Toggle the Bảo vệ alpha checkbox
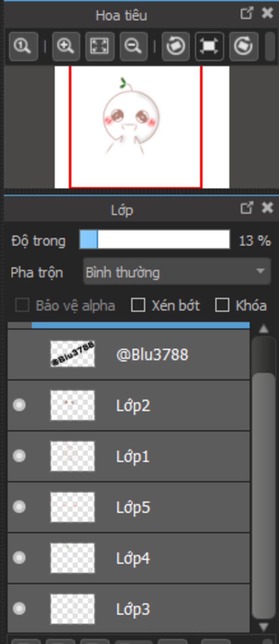Image resolution: width=279 pixels, height=644 pixels. [22, 305]
